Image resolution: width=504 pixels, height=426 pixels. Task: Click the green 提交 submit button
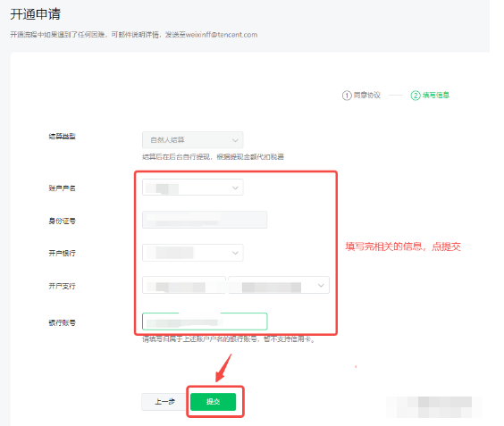[x=213, y=402]
